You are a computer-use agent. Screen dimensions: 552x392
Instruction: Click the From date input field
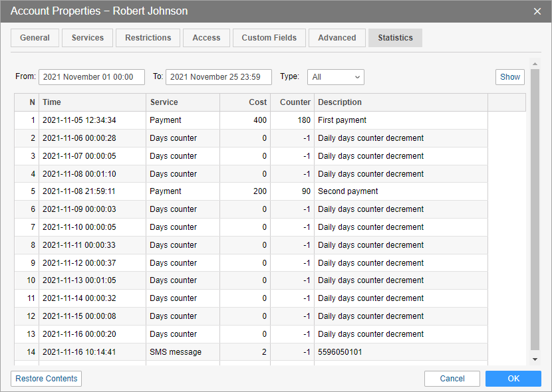[x=92, y=77]
